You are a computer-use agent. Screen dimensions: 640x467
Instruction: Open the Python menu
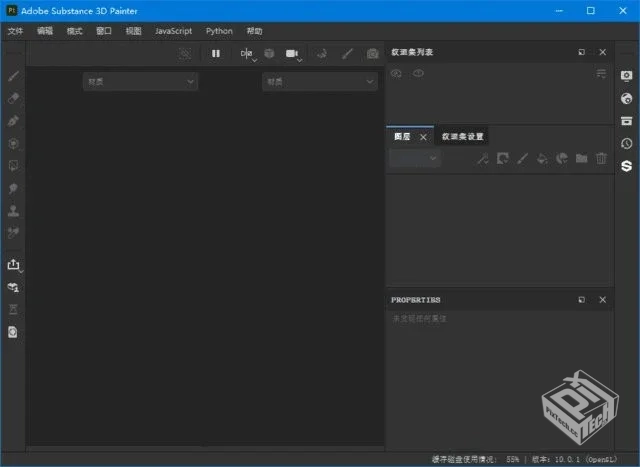pos(219,31)
